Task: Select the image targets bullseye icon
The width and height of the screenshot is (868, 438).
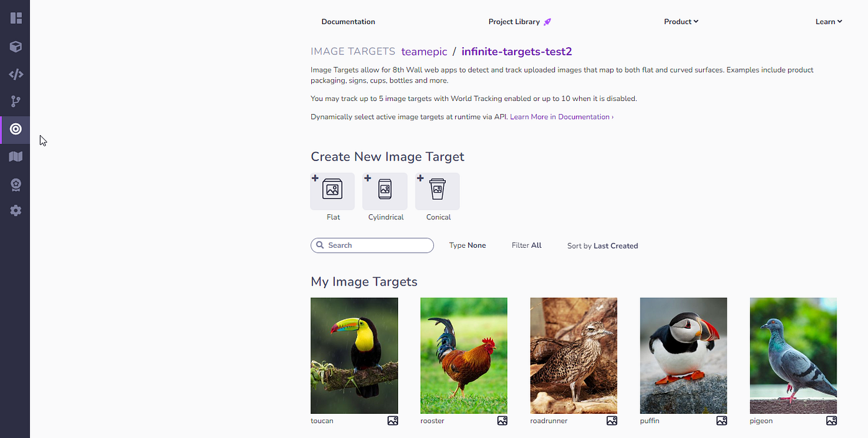Action: pos(16,129)
